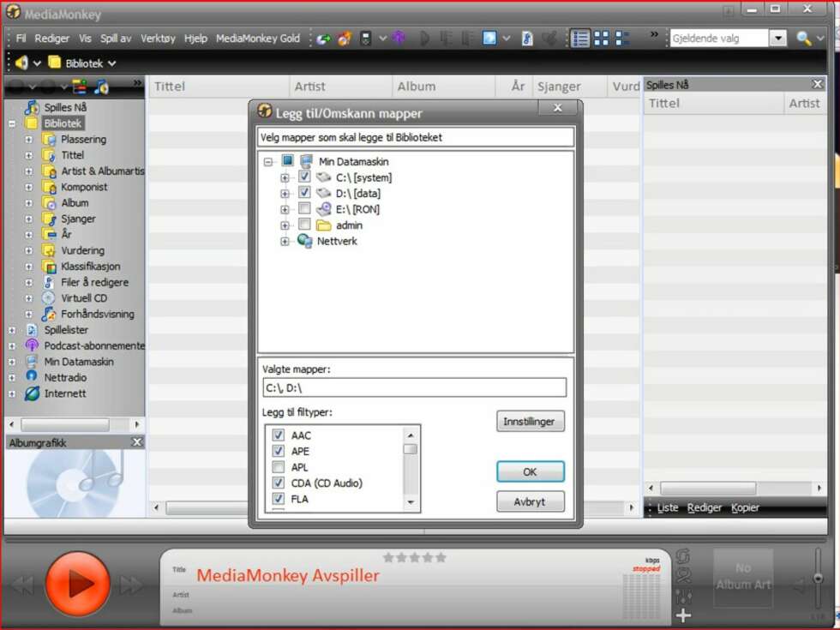
Task: Click the speaker icon beside Bibliotek breadcrumb
Action: [21, 63]
